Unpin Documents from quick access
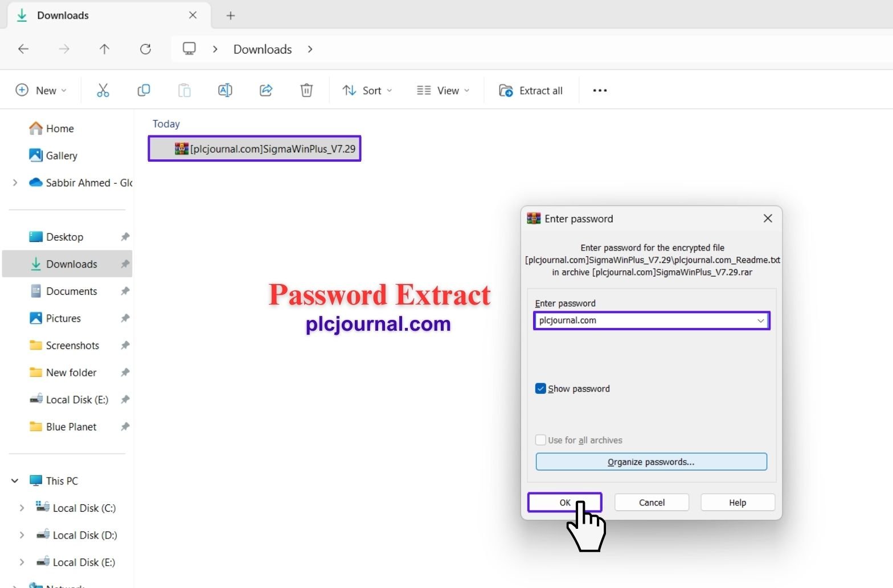 [125, 291]
